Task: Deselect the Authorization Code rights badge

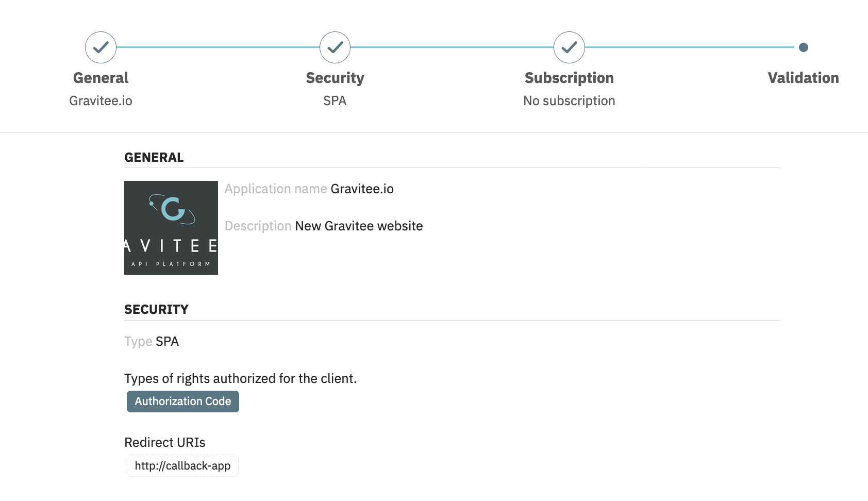Action: point(182,401)
